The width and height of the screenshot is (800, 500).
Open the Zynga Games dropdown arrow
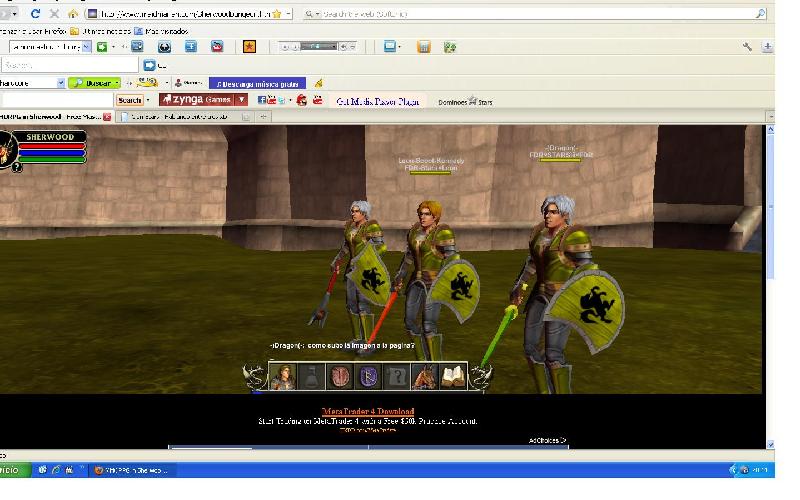(241, 99)
